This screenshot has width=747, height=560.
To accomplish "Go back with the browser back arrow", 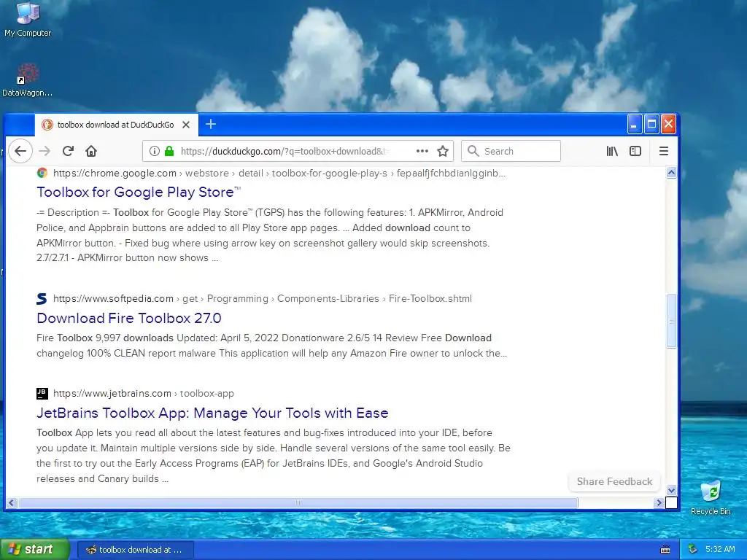I will pyautogui.click(x=20, y=151).
